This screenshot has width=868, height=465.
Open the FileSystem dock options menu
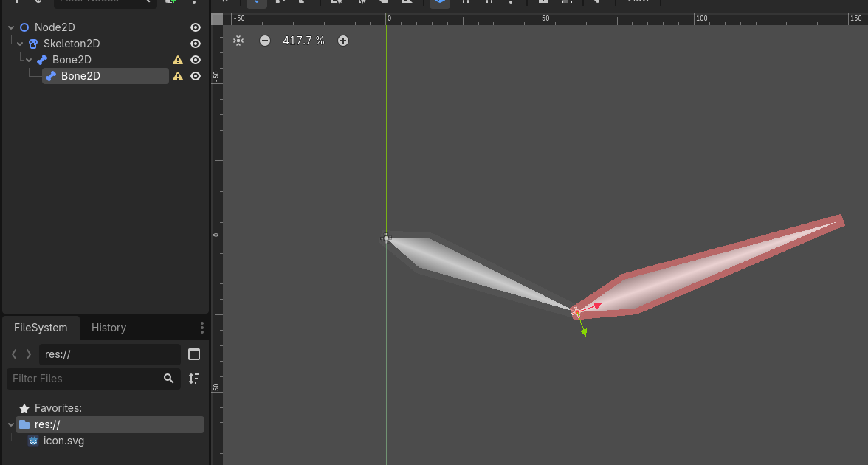pos(202,328)
